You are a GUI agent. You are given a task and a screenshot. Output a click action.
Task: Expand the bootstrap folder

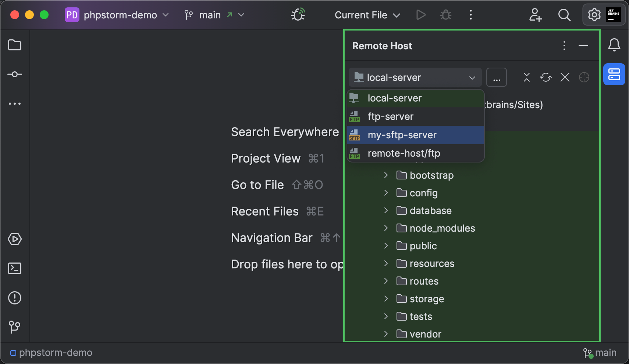tap(386, 175)
